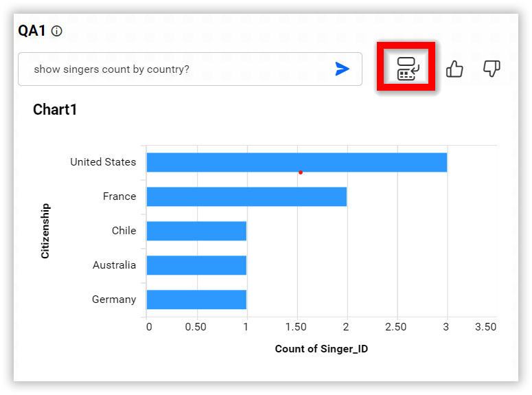
Task: Click the send arrow icon
Action: 342,69
